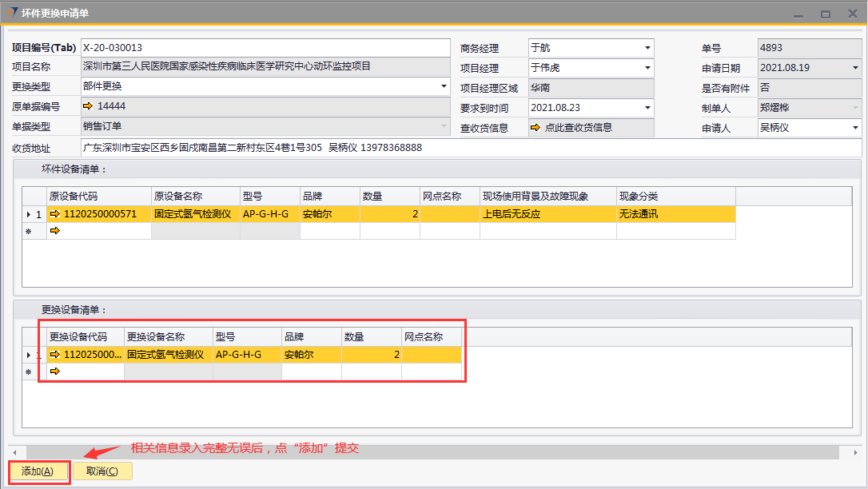Click the 现象分类 column header
This screenshot has height=489, width=868.
[675, 197]
